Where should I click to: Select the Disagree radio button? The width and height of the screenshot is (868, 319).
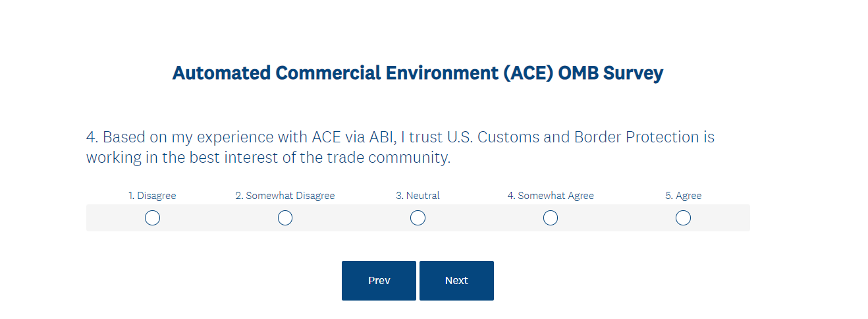click(152, 217)
